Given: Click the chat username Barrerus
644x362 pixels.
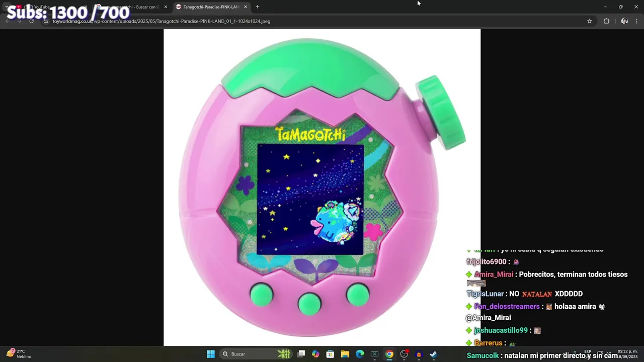Looking at the screenshot, I should click(x=488, y=343).
